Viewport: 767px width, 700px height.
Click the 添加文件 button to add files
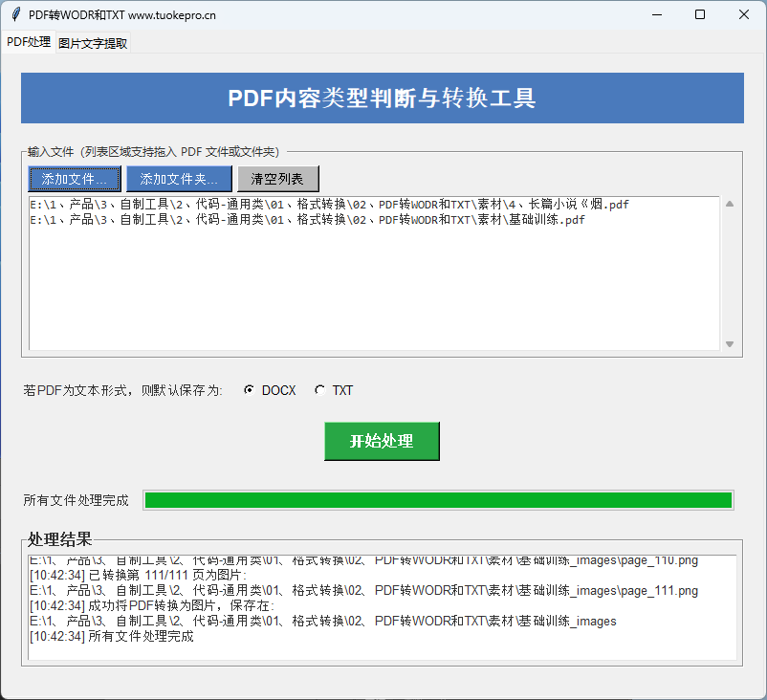[75, 178]
